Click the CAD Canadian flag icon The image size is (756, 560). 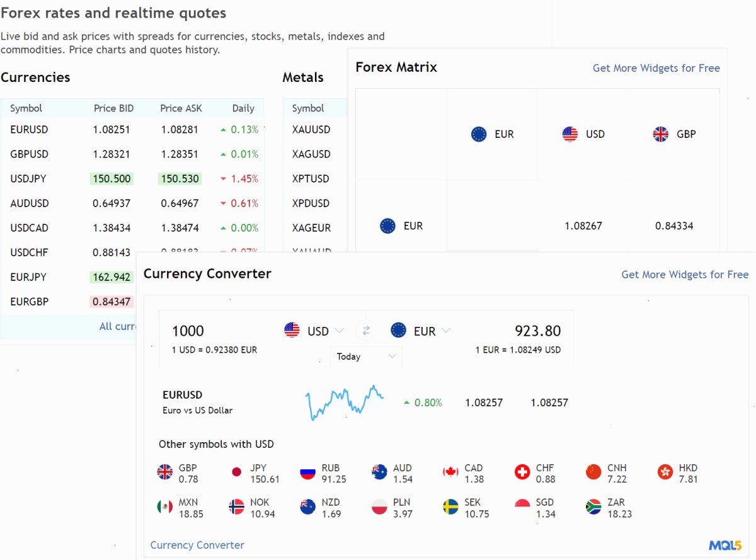pyautogui.click(x=450, y=472)
